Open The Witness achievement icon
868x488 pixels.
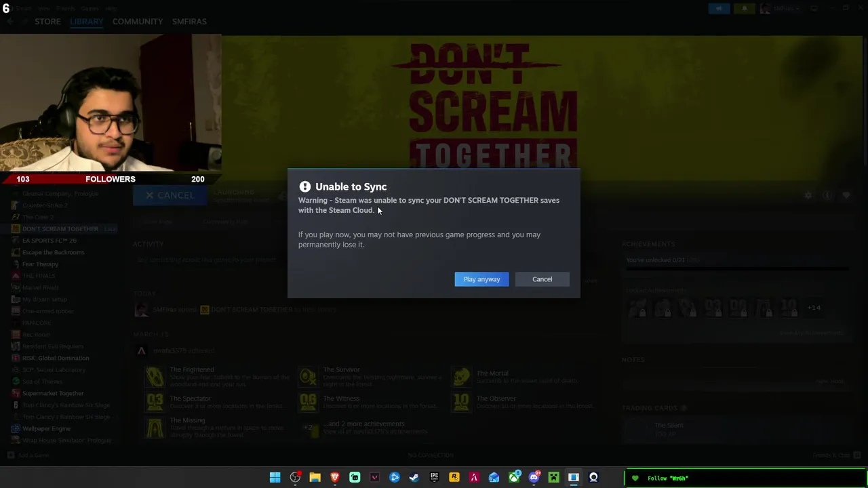308,402
